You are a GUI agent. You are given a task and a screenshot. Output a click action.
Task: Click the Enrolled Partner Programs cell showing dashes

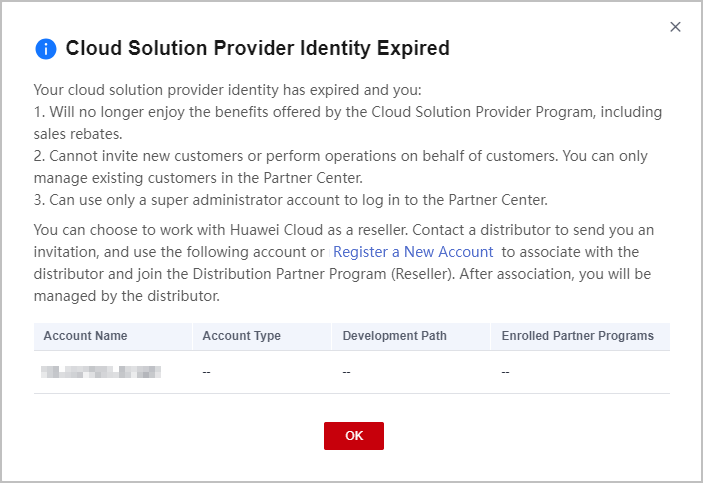click(x=506, y=373)
